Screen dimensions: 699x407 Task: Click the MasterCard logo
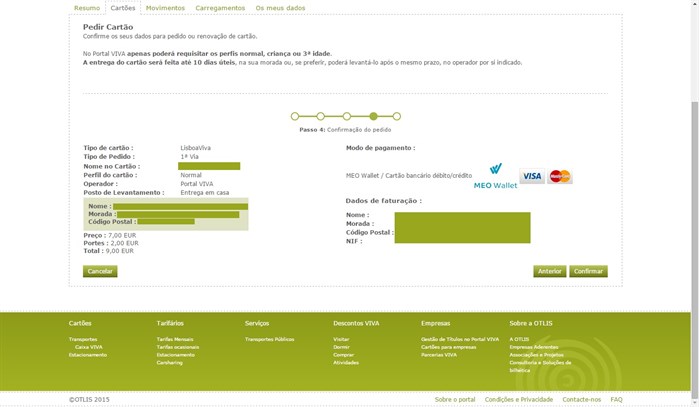coord(560,176)
